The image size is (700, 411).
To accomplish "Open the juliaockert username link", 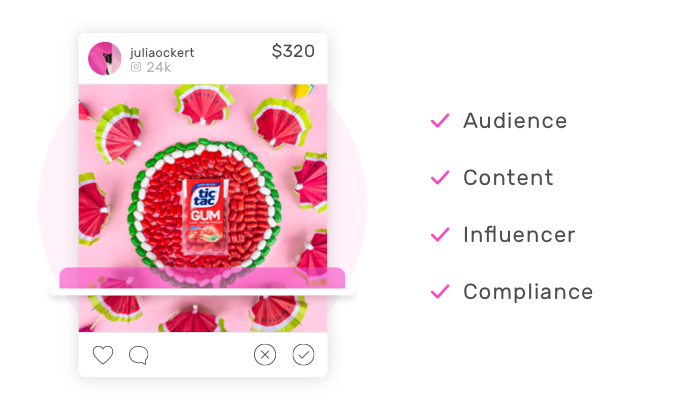I will pos(162,52).
